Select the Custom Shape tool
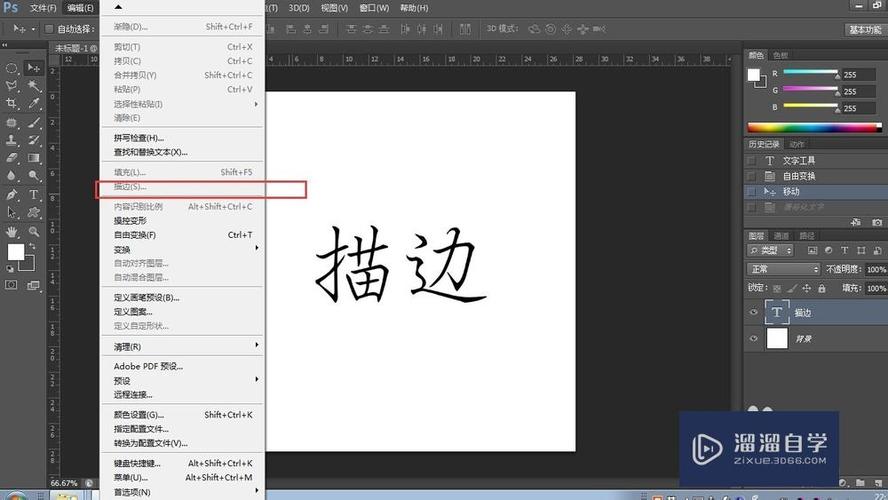888x500 pixels. (x=34, y=212)
